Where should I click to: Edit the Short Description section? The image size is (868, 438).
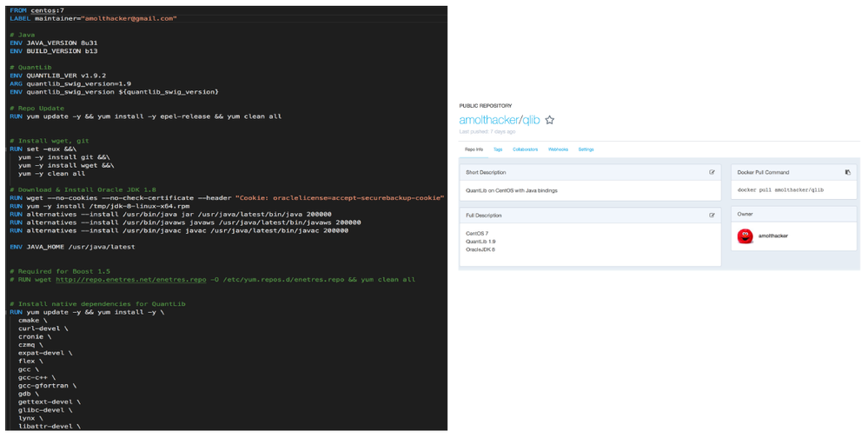712,172
